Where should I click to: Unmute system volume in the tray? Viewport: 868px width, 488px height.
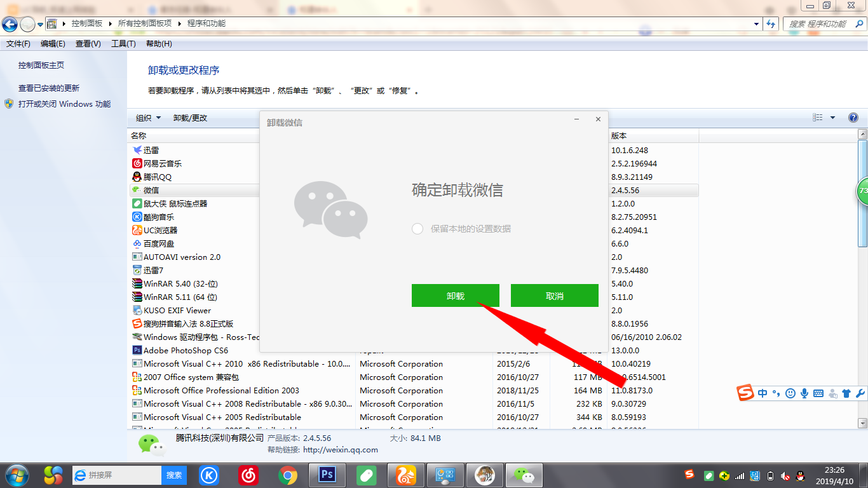[x=785, y=475]
